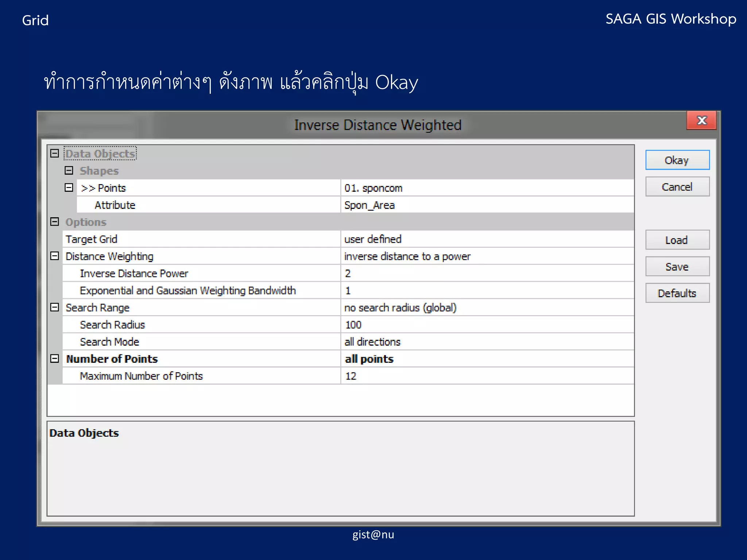
Task: Click the Inverse Distance Weighted title bar
Action: [378, 125]
